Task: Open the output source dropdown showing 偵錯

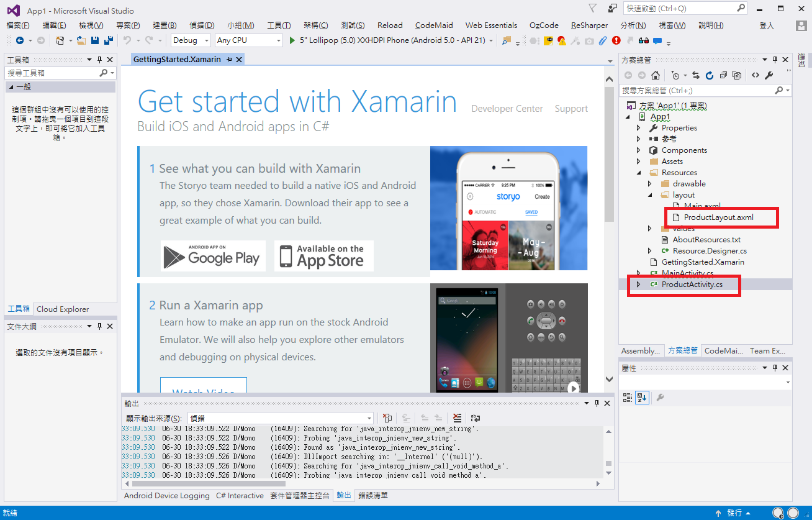Action: coord(279,418)
